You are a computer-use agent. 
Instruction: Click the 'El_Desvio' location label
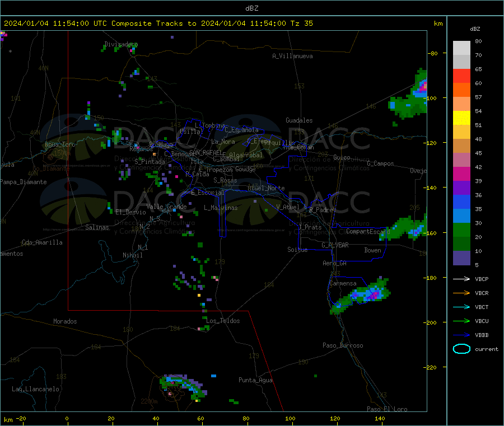pyautogui.click(x=131, y=212)
